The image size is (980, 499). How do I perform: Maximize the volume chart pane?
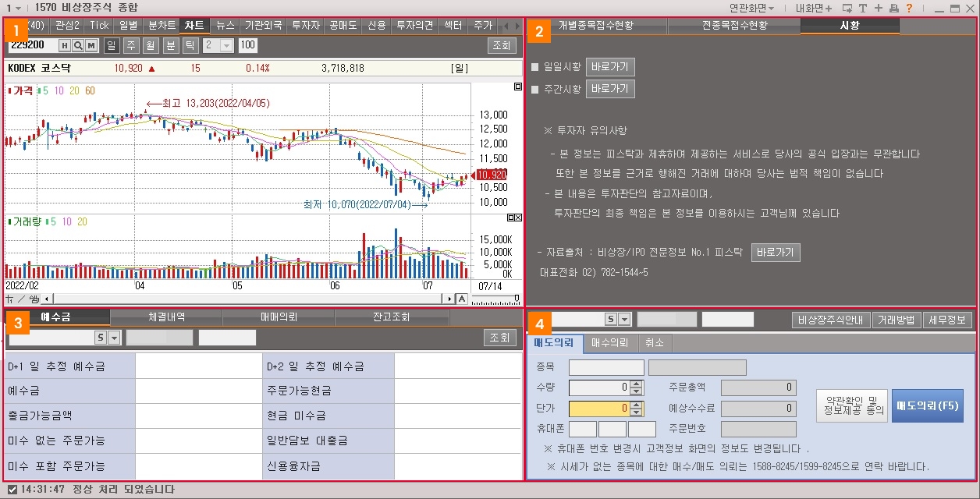point(511,218)
